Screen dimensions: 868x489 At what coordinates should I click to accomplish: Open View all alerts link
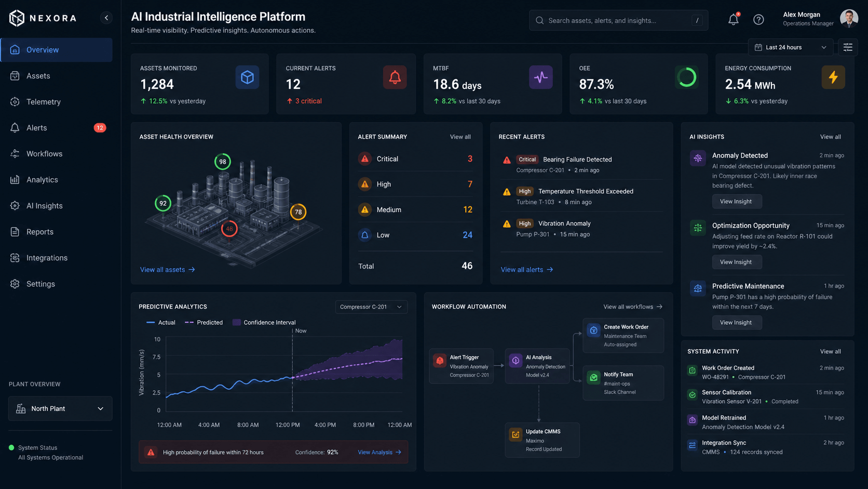tap(527, 270)
